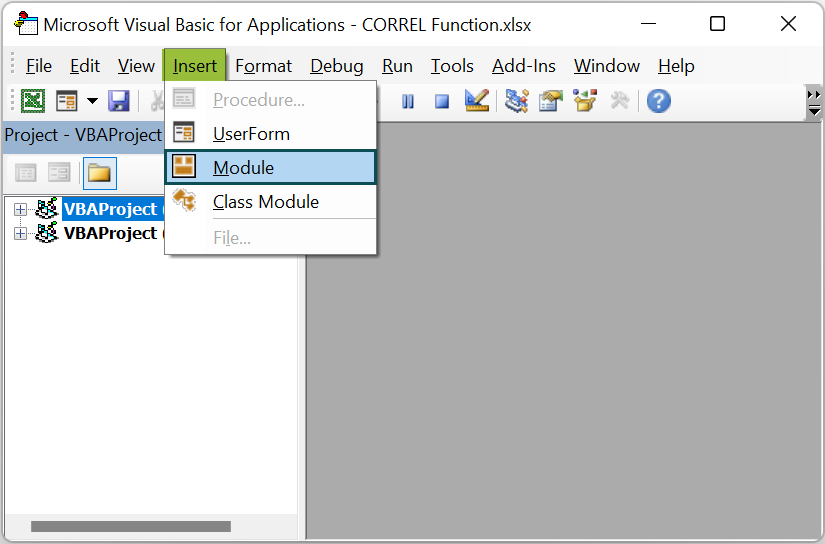This screenshot has height=544, width=825.
Task: Save the workbook with floppy icon
Action: coord(119,100)
